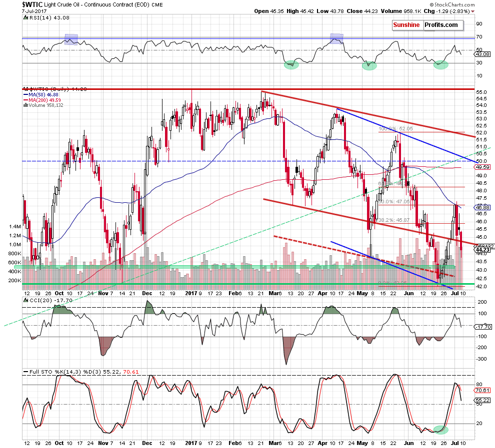Click the blue line swatch next to MA(50)
Viewport: 495px width, 448px height.
[25, 95]
